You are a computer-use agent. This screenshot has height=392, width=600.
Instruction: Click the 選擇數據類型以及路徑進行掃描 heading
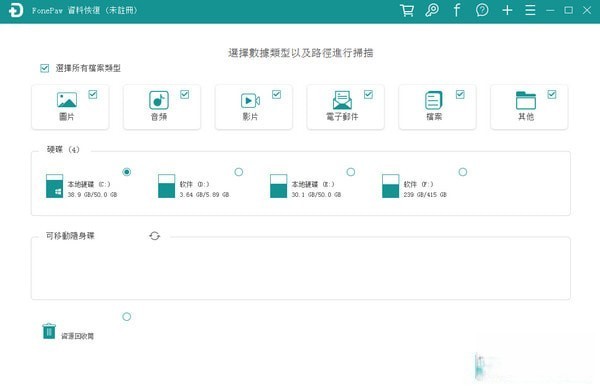pyautogui.click(x=301, y=53)
